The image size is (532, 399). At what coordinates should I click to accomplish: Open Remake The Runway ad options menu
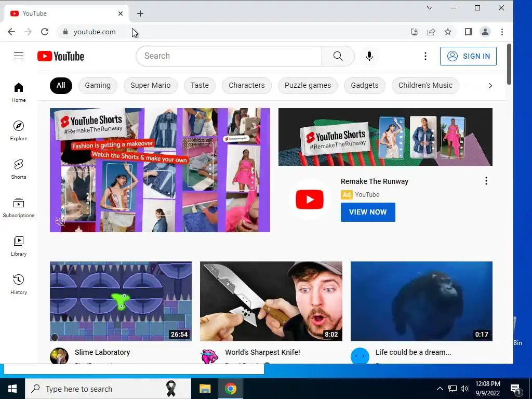point(486,181)
